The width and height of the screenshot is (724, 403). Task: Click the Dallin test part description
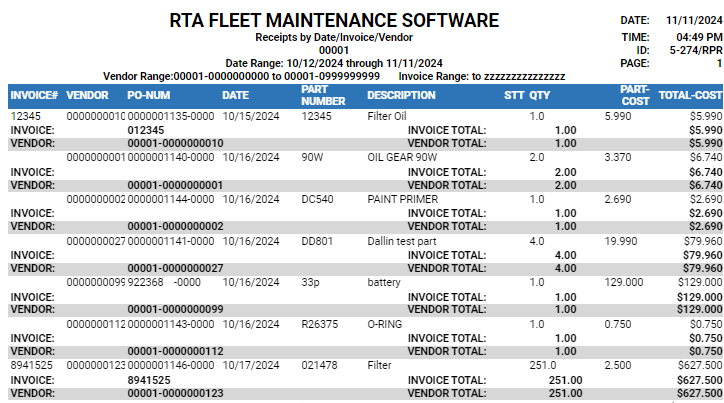(401, 241)
